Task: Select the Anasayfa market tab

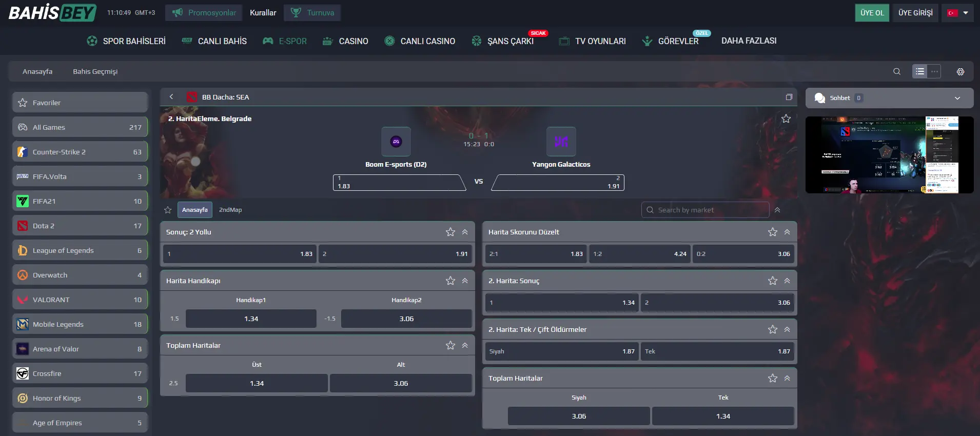Action: 195,210
